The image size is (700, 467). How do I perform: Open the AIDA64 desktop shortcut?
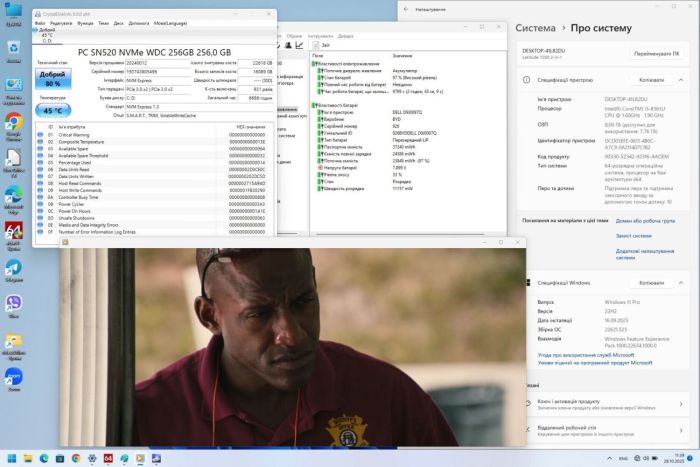click(13, 237)
